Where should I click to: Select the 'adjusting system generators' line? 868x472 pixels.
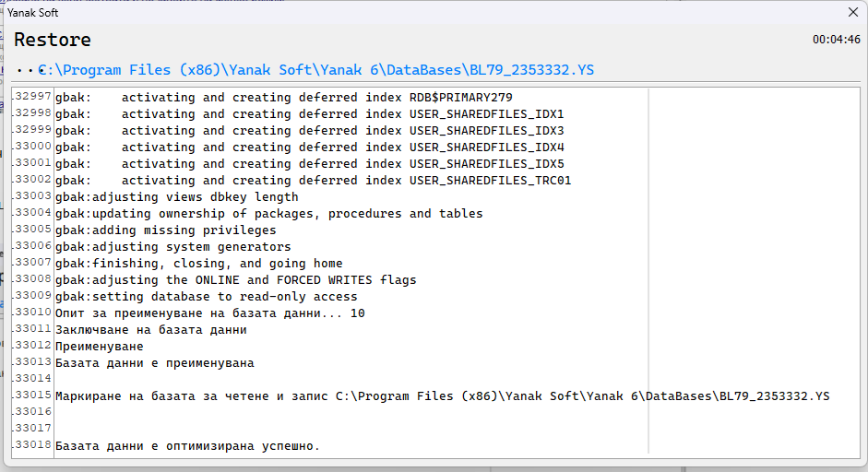click(172, 247)
